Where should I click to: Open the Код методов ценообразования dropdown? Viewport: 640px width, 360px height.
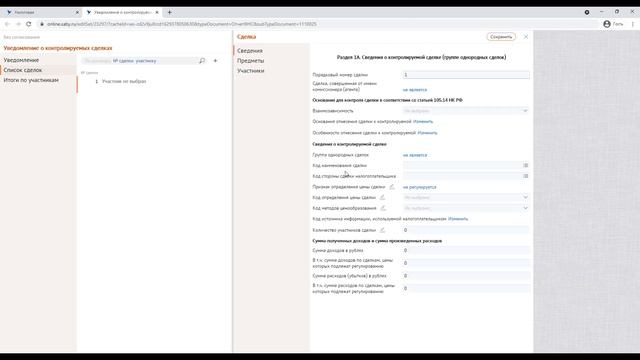(x=466, y=208)
